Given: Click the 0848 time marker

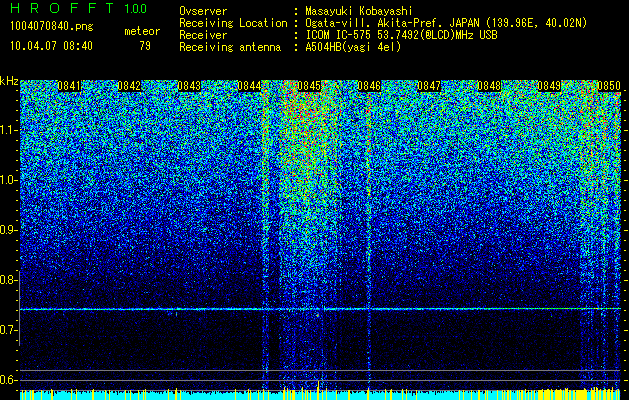Looking at the screenshot, I should [489, 86].
